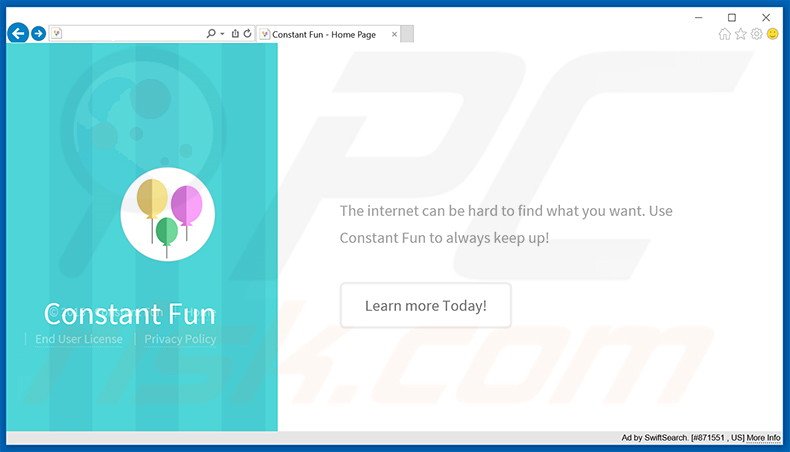
Task: Click the text 'The internet can be hard'
Action: coord(419,211)
